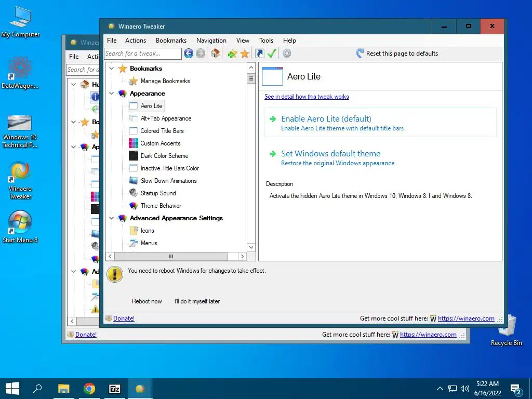Click Set Windows default theme option
The image size is (532, 399).
point(380,158)
